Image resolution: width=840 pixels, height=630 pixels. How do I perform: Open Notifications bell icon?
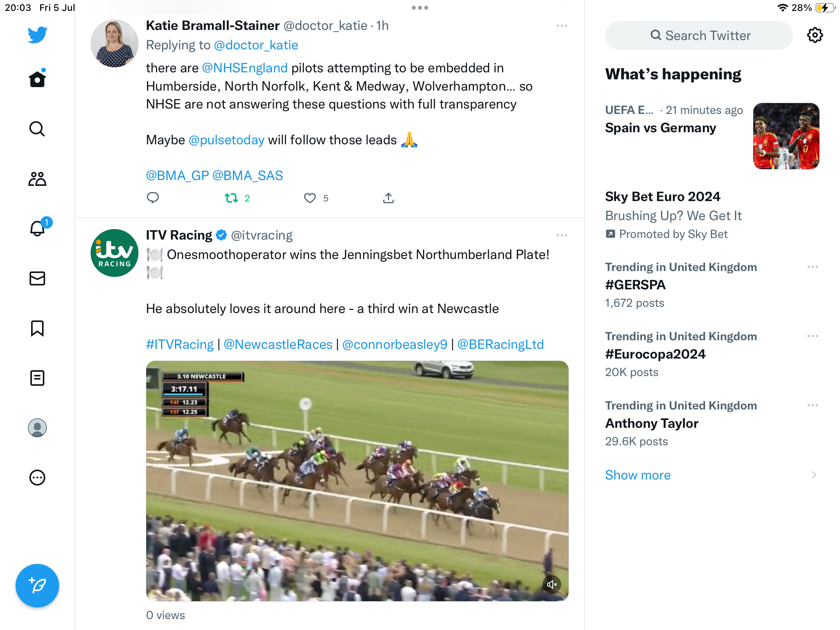pos(37,228)
